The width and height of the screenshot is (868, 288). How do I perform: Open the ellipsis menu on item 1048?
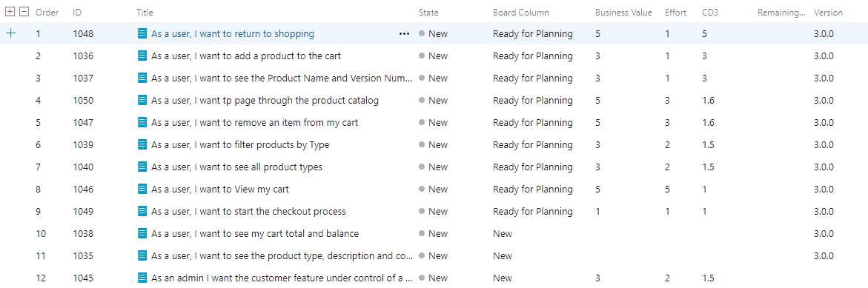point(404,34)
